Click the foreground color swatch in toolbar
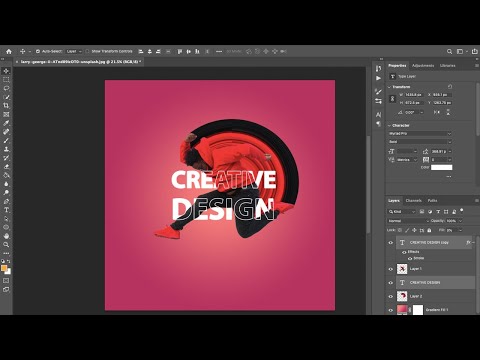 coord(4,268)
